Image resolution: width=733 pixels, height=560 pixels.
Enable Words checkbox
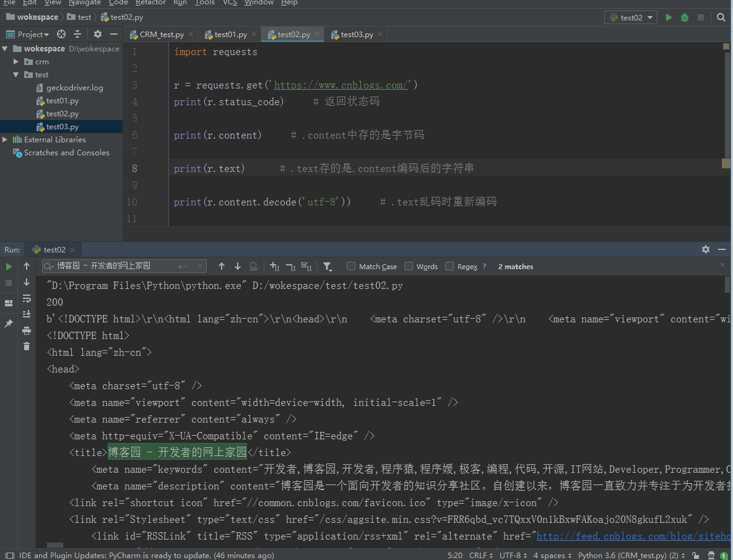pyautogui.click(x=409, y=266)
